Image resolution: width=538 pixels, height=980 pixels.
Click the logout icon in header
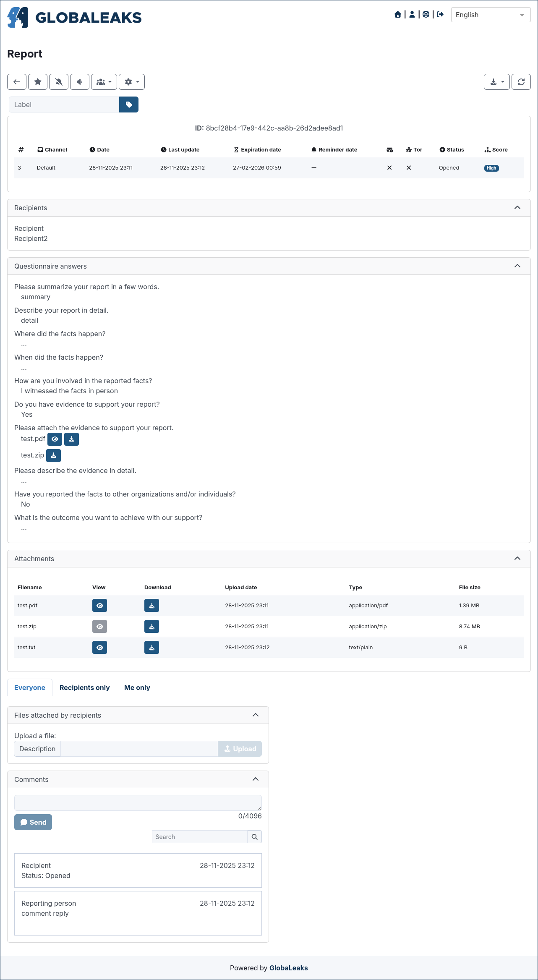tap(440, 15)
